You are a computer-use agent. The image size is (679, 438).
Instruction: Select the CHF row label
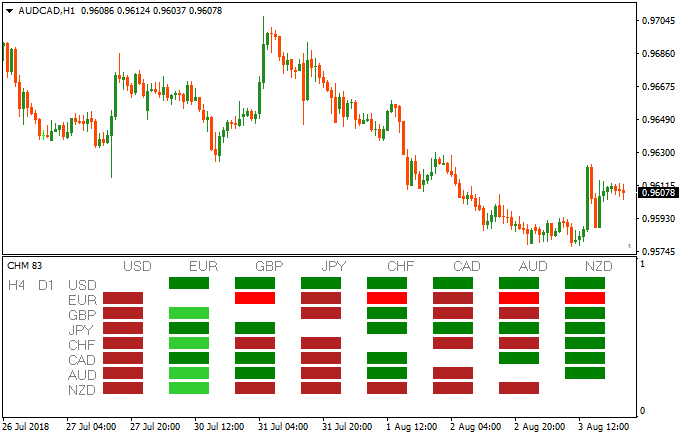coord(82,344)
